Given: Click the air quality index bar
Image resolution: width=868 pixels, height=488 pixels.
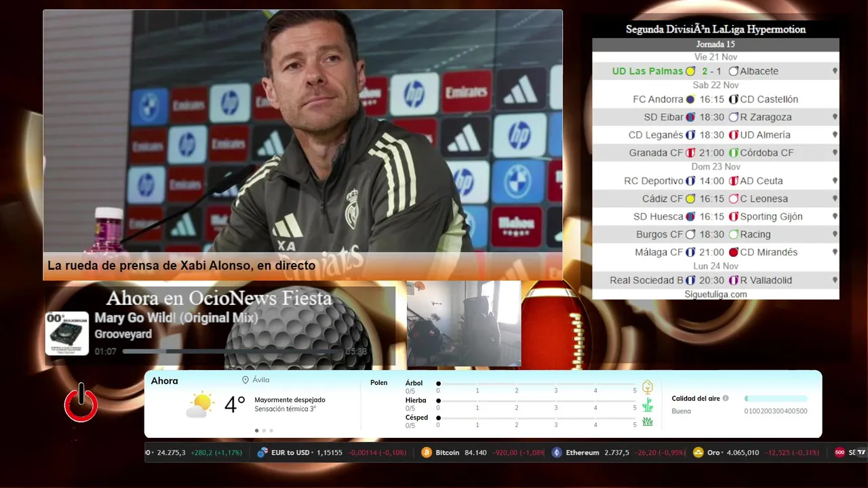Looking at the screenshot, I should point(776,399).
